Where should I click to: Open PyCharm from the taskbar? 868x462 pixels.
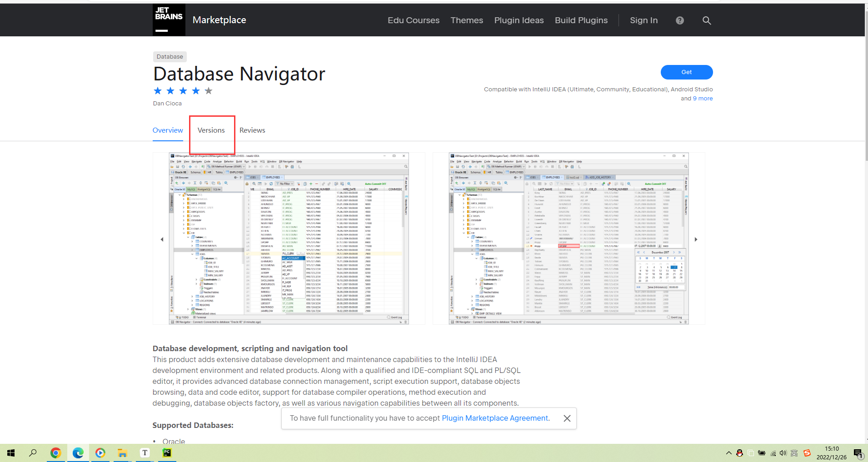pos(167,453)
